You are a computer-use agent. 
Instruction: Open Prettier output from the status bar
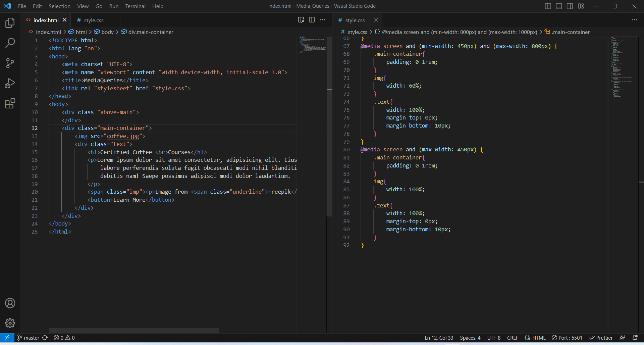(x=601, y=338)
